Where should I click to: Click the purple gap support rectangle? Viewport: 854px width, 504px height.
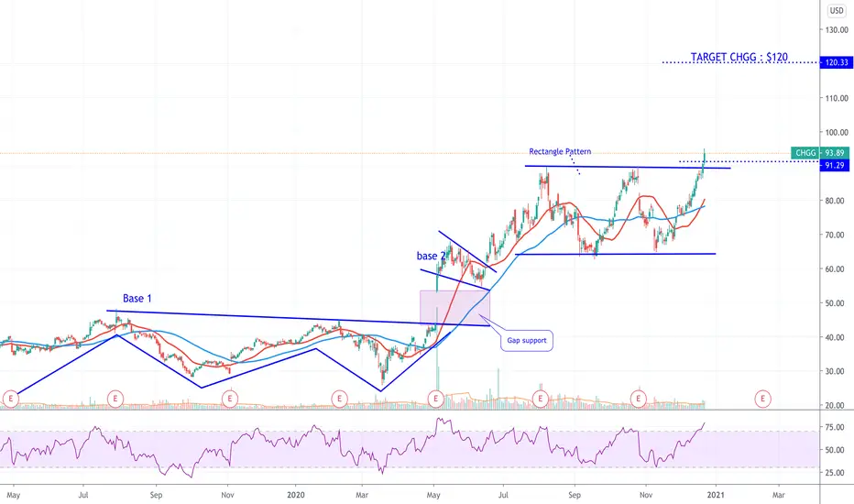click(x=454, y=307)
